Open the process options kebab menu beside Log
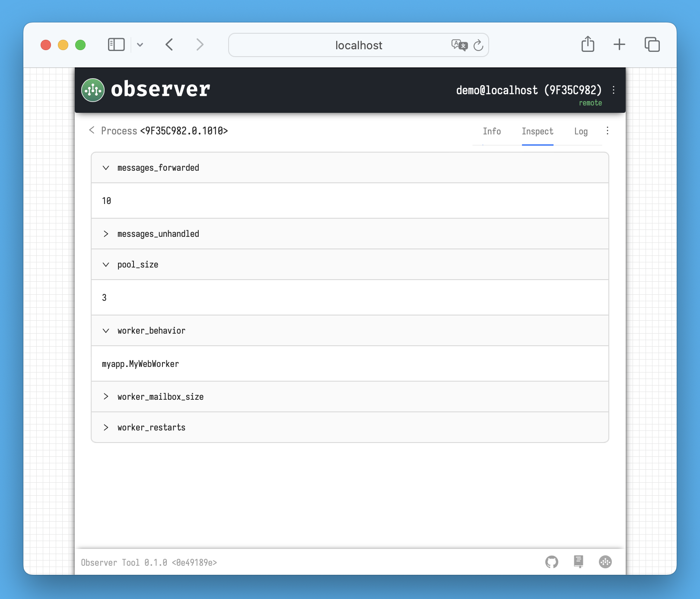The image size is (700, 599). coord(608,131)
